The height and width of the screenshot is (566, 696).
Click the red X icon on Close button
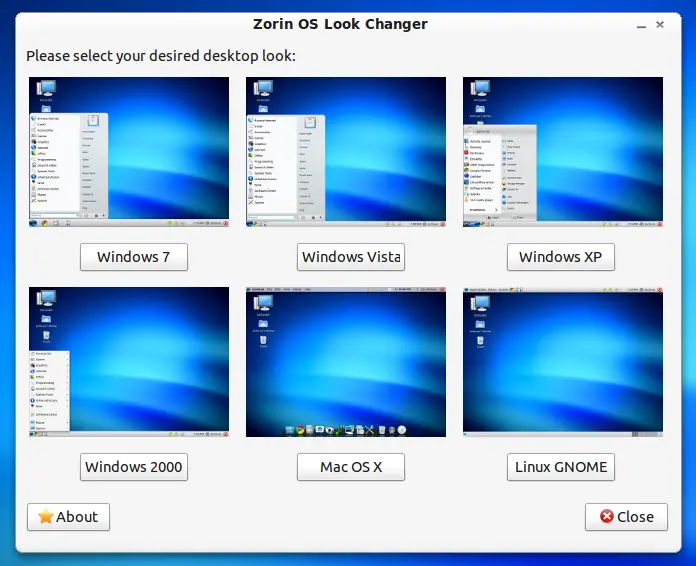coord(606,516)
